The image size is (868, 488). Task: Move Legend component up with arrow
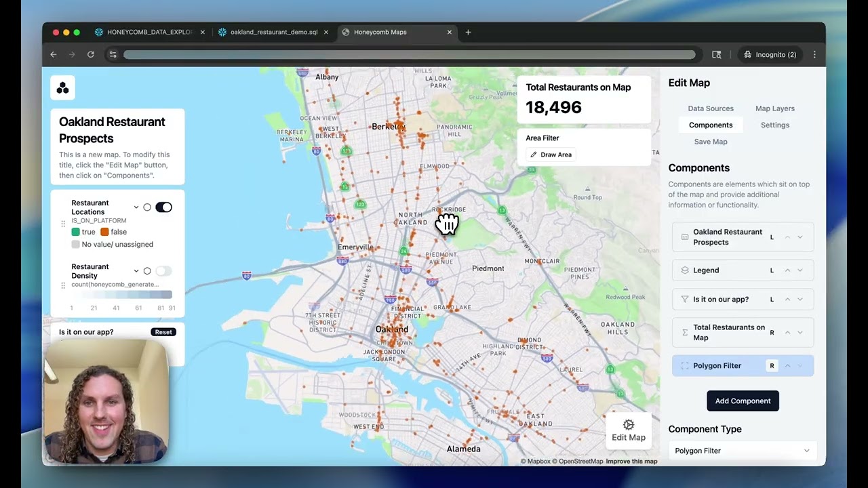pos(787,270)
